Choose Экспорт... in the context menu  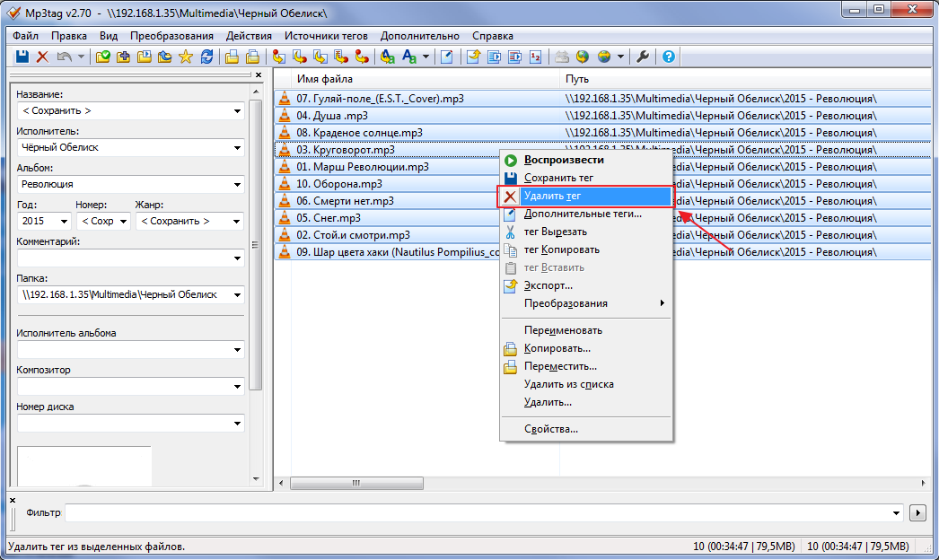click(x=586, y=285)
